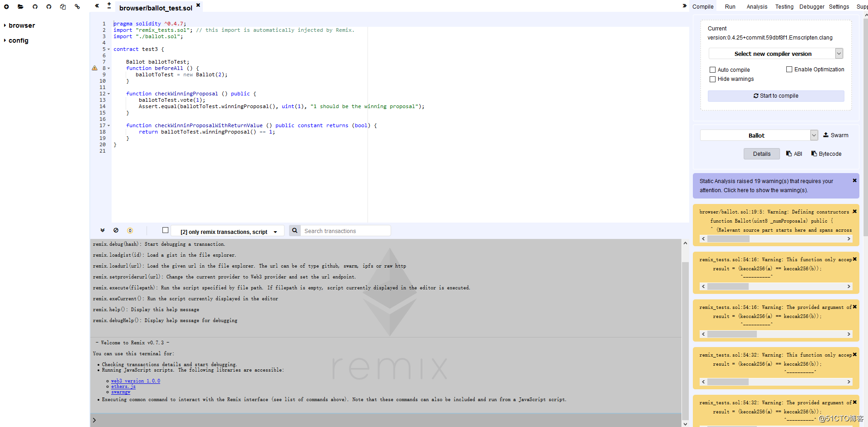
Task: Close the first remix_tests.sol:54:16 warning
Action: click(854, 259)
